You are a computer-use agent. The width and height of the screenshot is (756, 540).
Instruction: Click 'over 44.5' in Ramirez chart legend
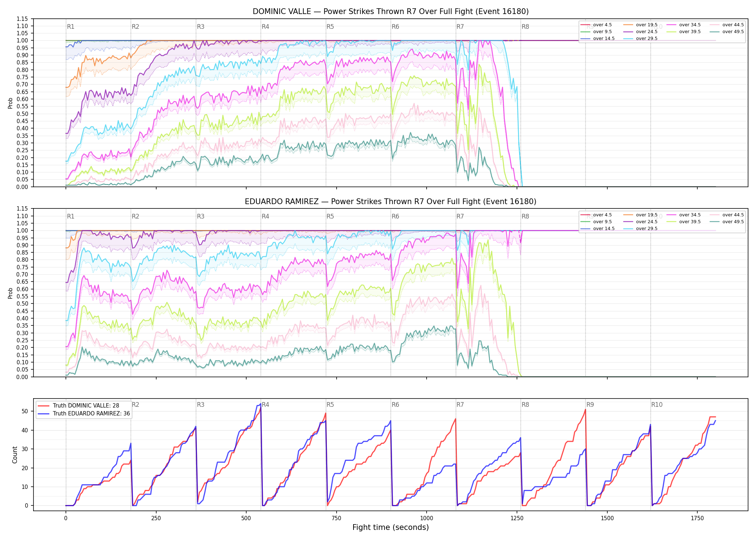pyautogui.click(x=726, y=215)
